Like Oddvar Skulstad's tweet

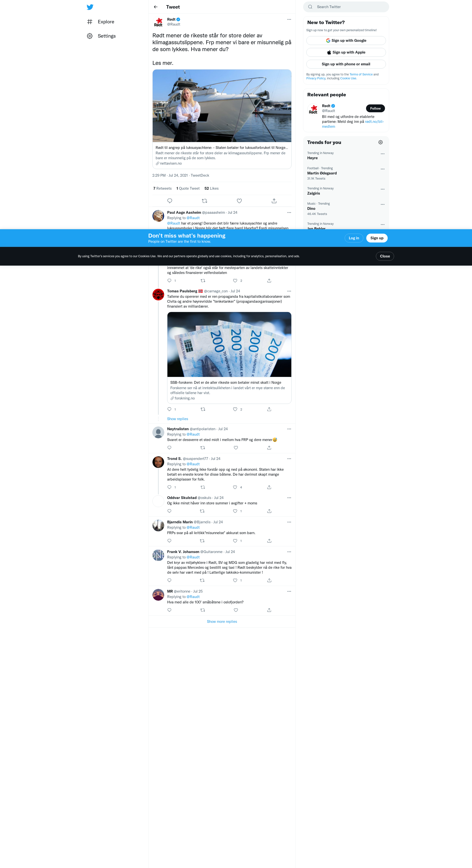pyautogui.click(x=235, y=511)
